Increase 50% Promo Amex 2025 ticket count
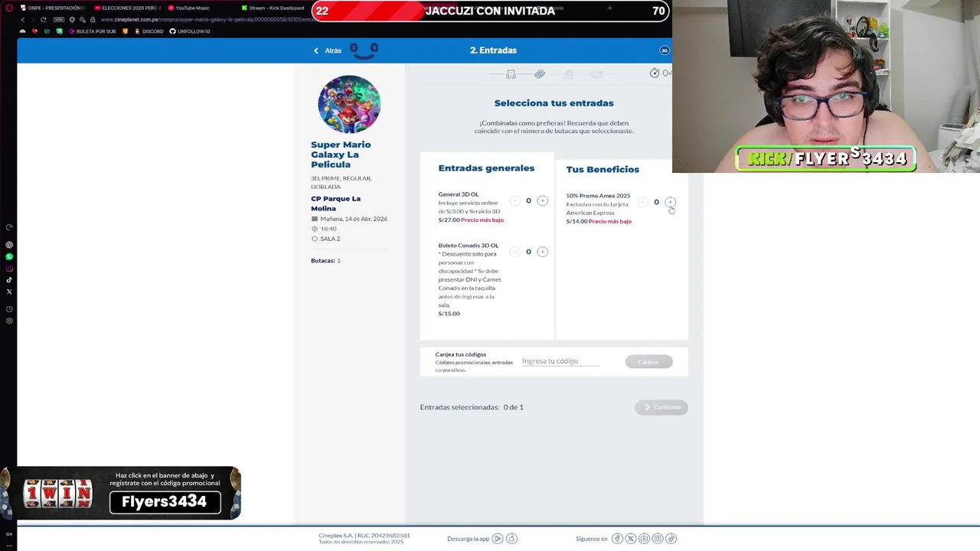 point(670,202)
